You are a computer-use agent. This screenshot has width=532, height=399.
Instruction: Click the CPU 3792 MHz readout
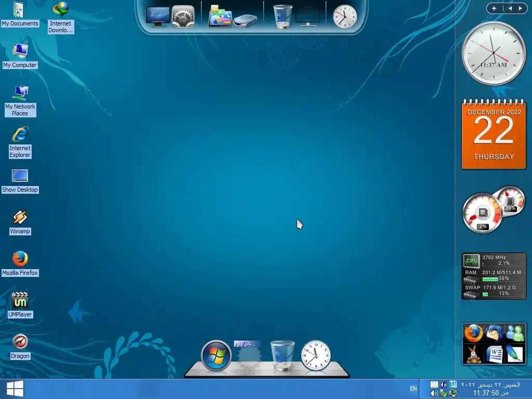coord(494,258)
